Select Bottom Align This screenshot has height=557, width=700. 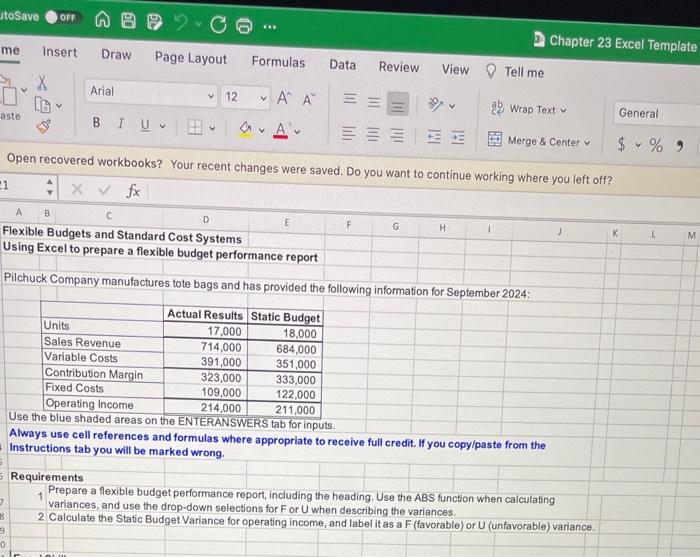coord(397,104)
